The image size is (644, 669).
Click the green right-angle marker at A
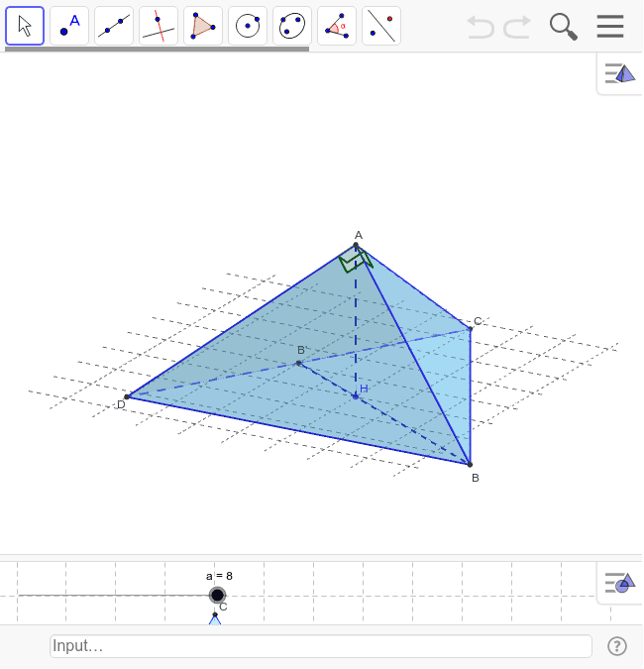click(356, 261)
